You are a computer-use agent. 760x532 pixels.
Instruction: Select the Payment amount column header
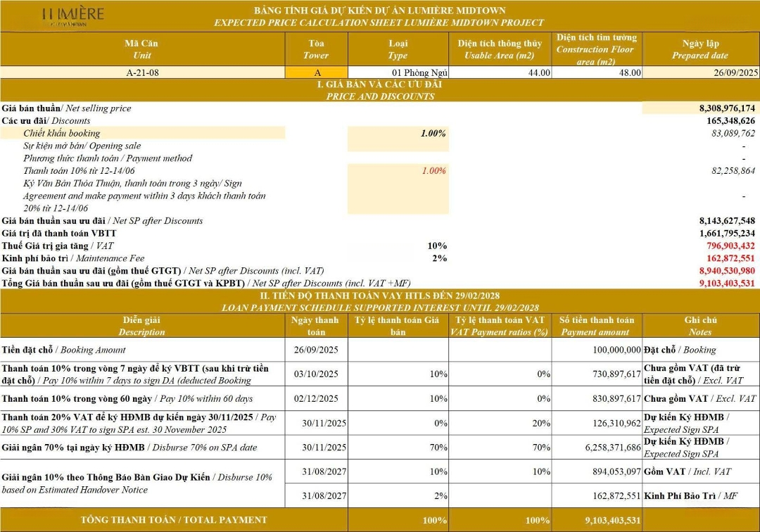tap(597, 326)
